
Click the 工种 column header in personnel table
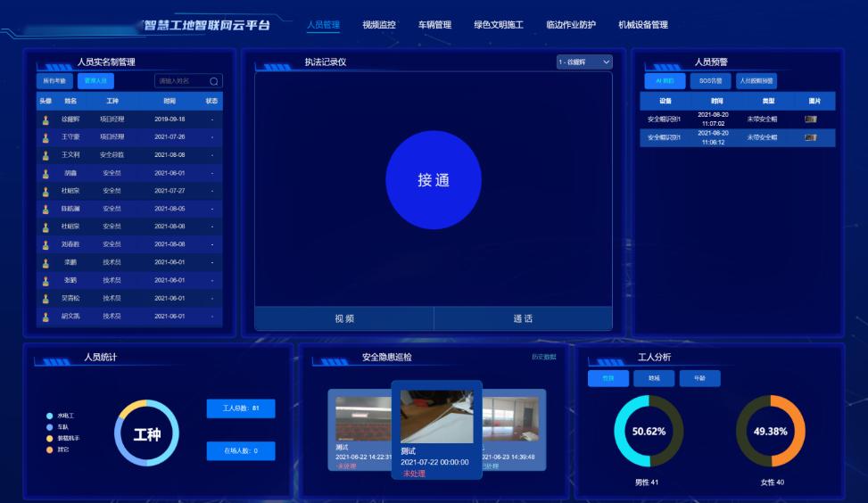click(x=112, y=102)
